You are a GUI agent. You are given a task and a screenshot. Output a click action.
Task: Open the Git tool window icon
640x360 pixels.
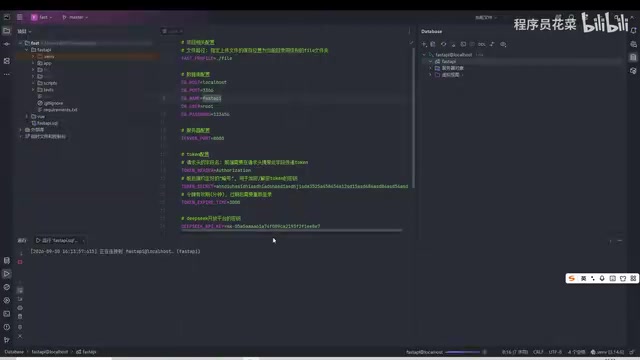[x=7, y=340]
